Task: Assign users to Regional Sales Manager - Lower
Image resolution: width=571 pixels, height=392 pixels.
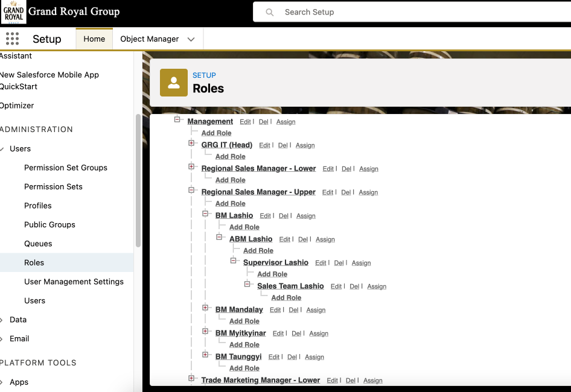Action: point(369,169)
